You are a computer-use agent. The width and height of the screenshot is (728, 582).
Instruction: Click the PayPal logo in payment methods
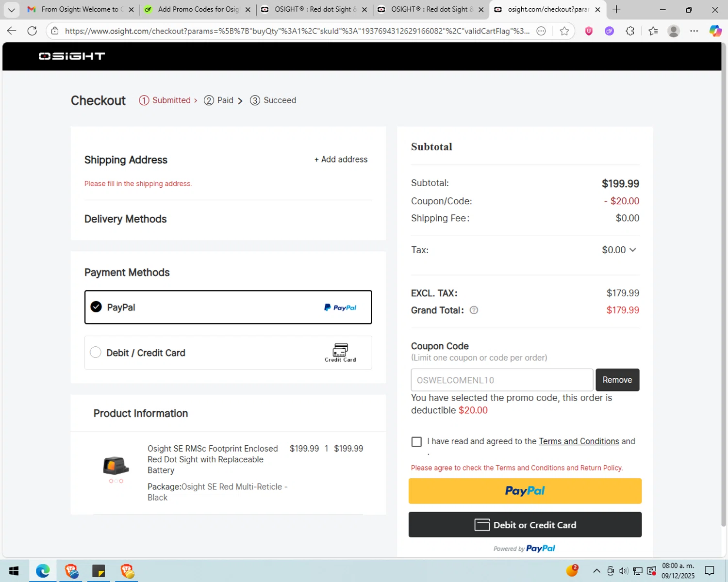pos(340,307)
